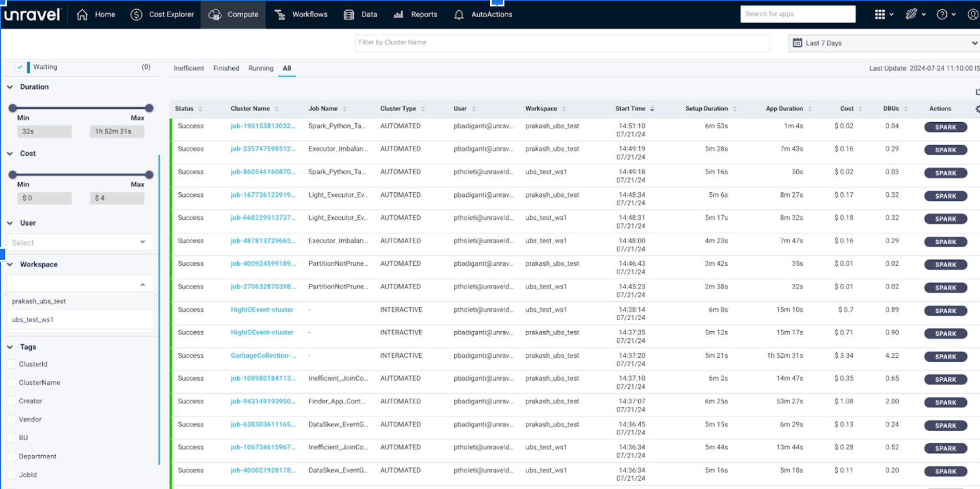This screenshot has height=489, width=980.
Task: Click SPARK button for first job row
Action: [x=945, y=127]
